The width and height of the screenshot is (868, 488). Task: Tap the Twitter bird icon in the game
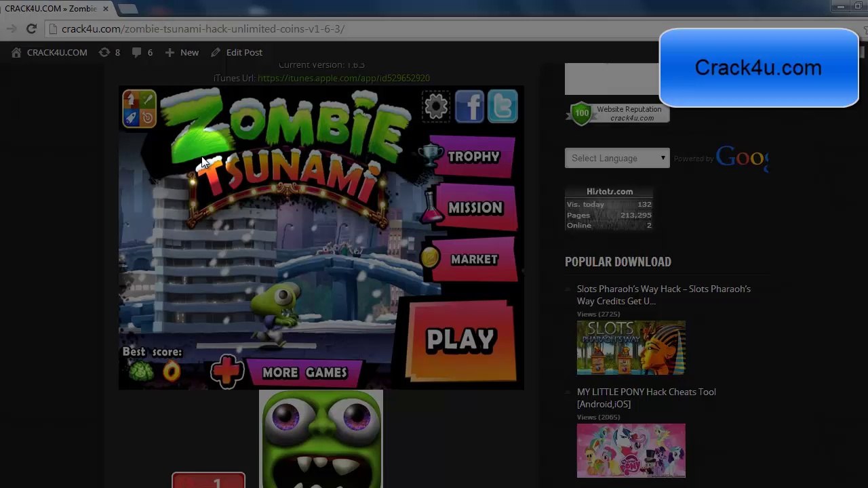502,106
